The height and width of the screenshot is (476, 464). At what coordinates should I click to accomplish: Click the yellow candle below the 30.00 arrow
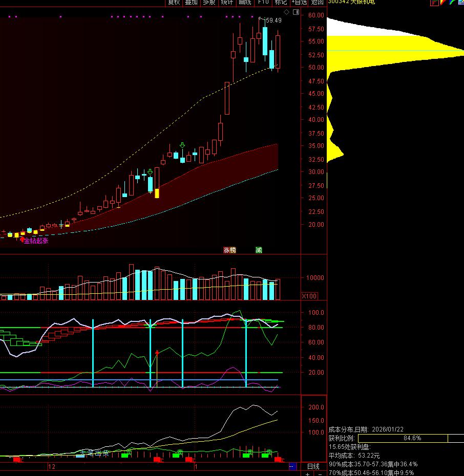pyautogui.click(x=157, y=193)
